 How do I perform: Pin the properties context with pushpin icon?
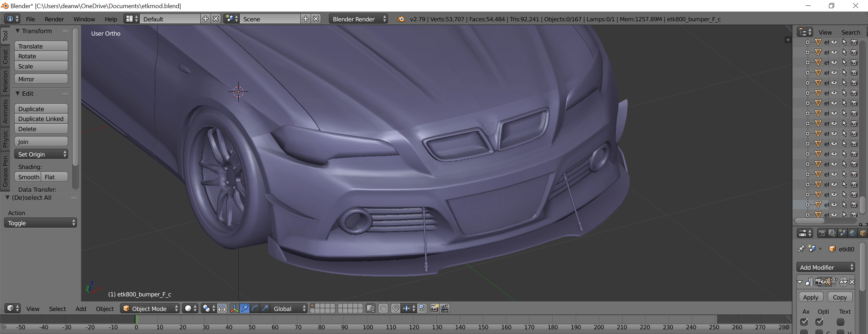[x=801, y=249]
